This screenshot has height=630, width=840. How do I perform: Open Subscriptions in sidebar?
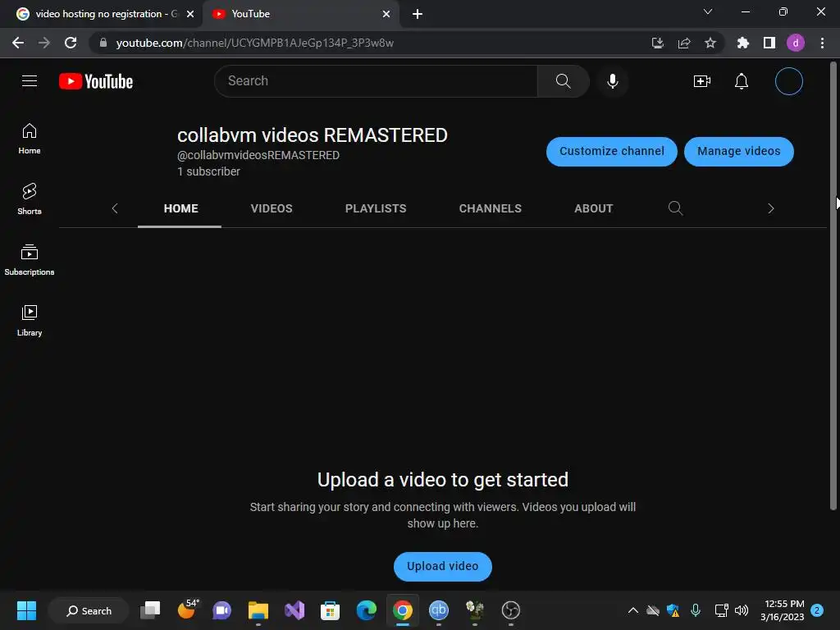30,260
